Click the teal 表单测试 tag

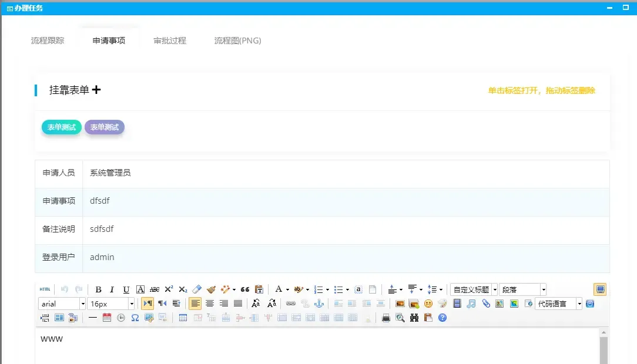tap(62, 127)
